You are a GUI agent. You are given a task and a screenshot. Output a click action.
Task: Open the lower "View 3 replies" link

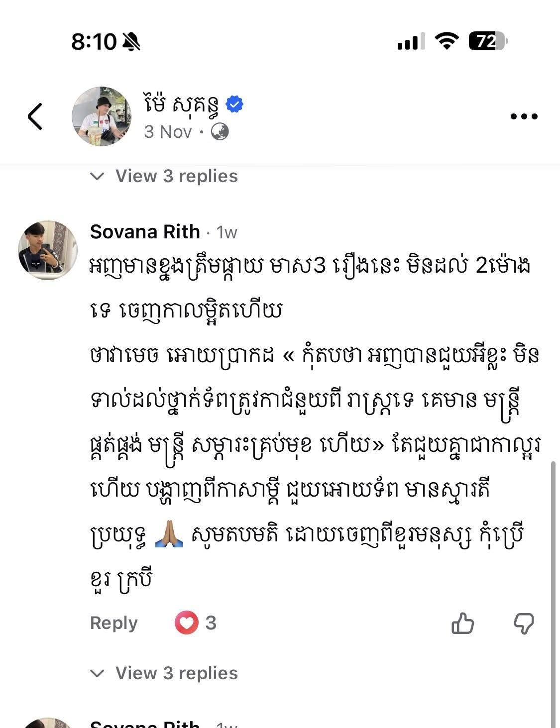point(176,673)
